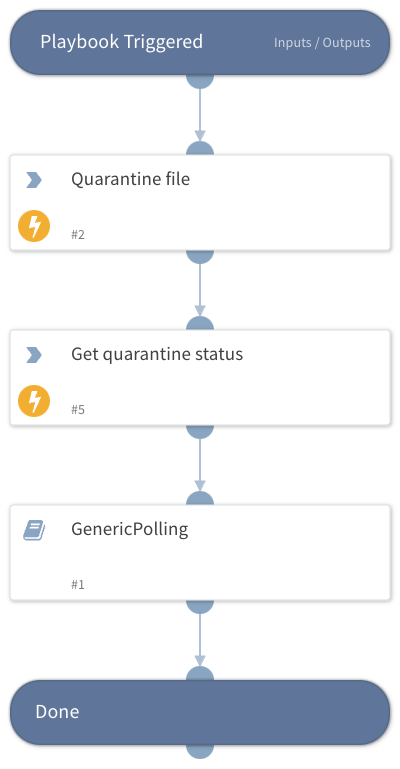Click the #5 task number label
400x769 pixels.
[x=78, y=410]
